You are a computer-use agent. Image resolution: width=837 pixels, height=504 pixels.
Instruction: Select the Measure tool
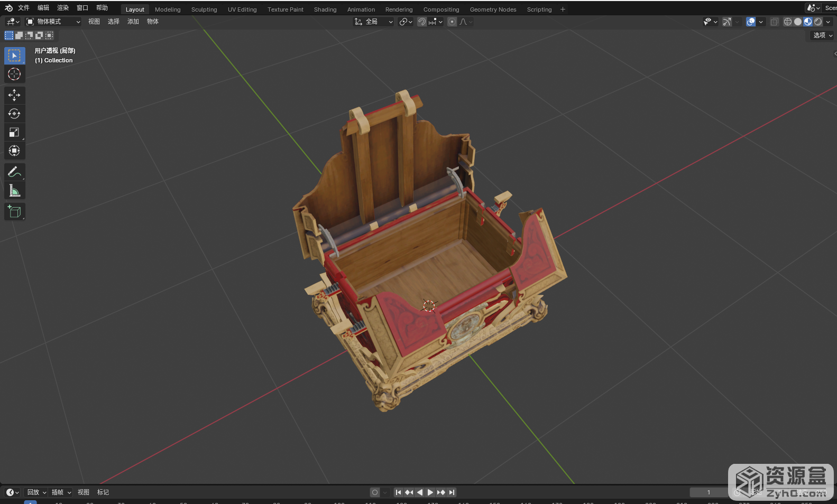tap(14, 191)
